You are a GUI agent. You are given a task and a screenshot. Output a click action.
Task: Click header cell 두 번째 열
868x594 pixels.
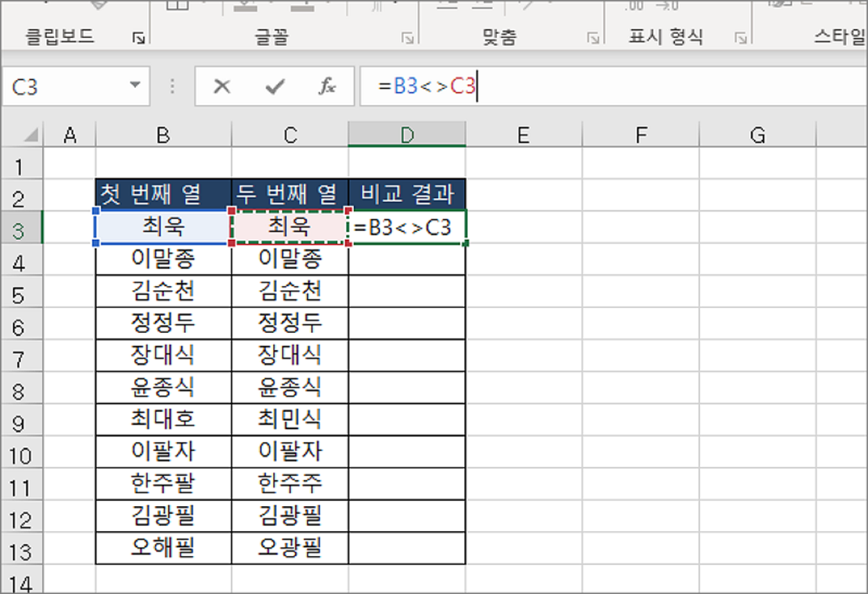290,194
